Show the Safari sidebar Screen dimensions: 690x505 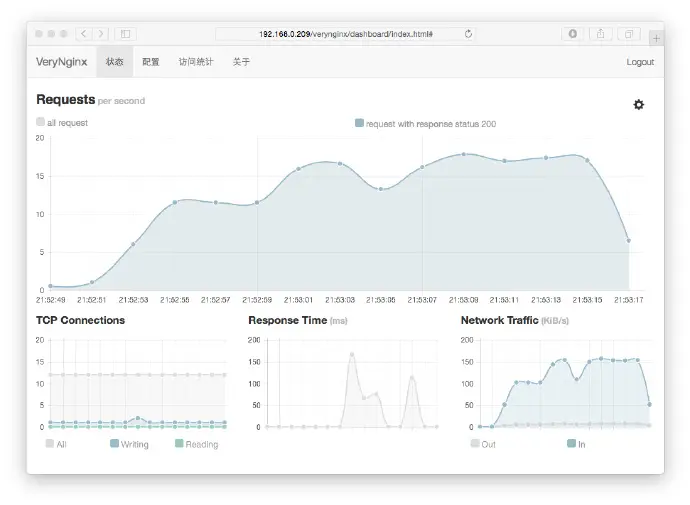coord(125,33)
